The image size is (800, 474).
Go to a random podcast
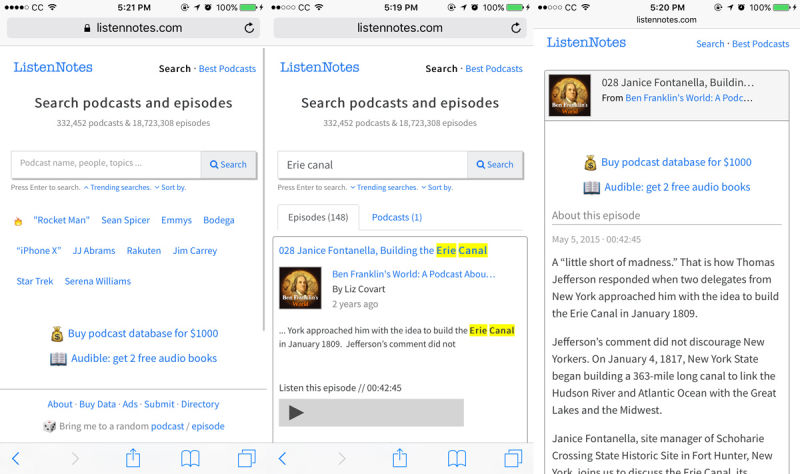pos(167,426)
